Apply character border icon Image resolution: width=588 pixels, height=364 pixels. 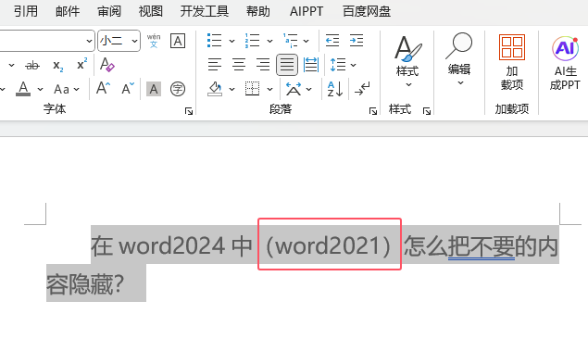point(178,41)
